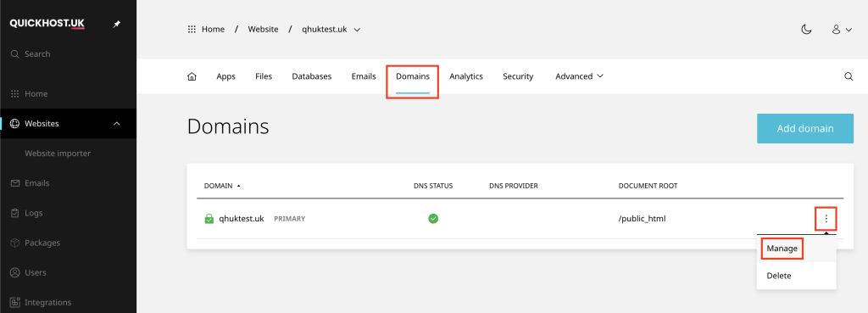Click the DNS PROVIDER column header
Image resolution: width=868 pixels, height=313 pixels.
514,186
